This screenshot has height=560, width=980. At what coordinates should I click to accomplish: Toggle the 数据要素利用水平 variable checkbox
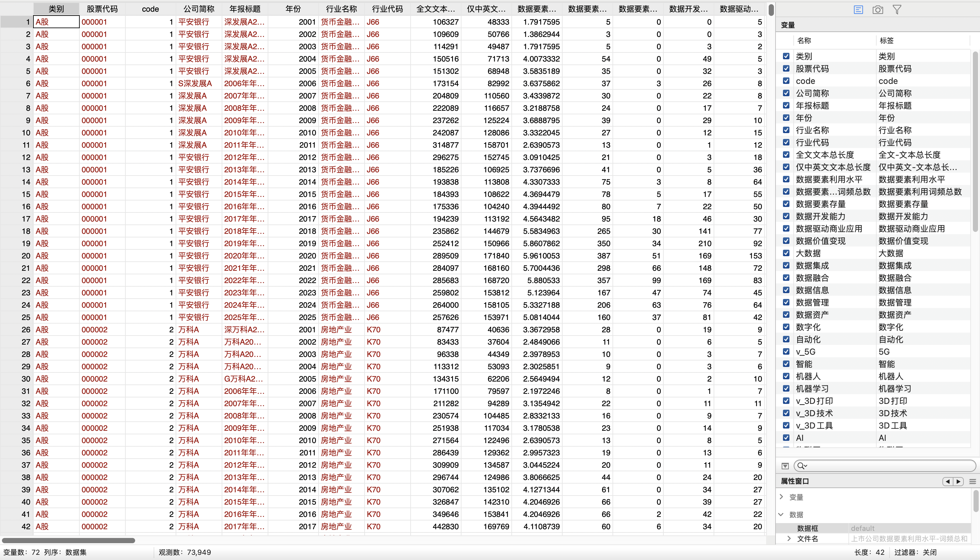(786, 179)
